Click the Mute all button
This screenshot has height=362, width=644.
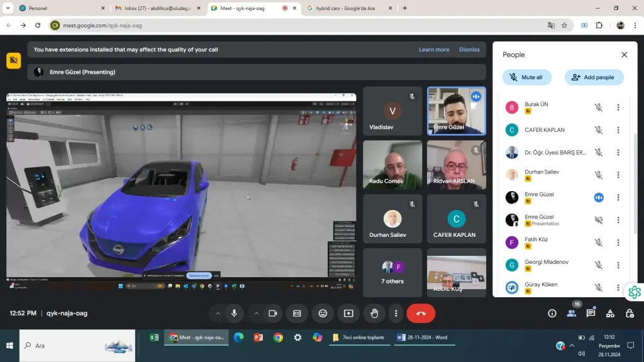pyautogui.click(x=527, y=77)
